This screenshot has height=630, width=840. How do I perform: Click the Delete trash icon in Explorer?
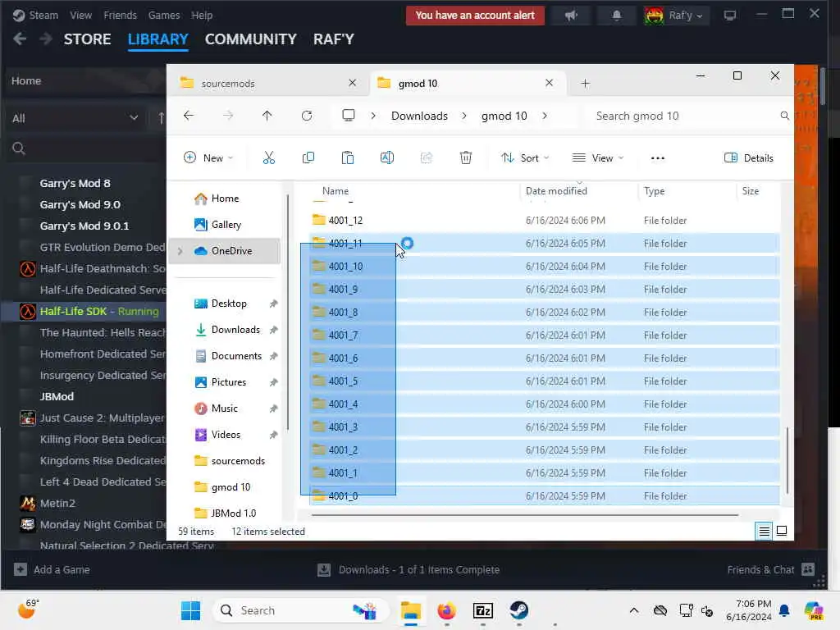466,158
